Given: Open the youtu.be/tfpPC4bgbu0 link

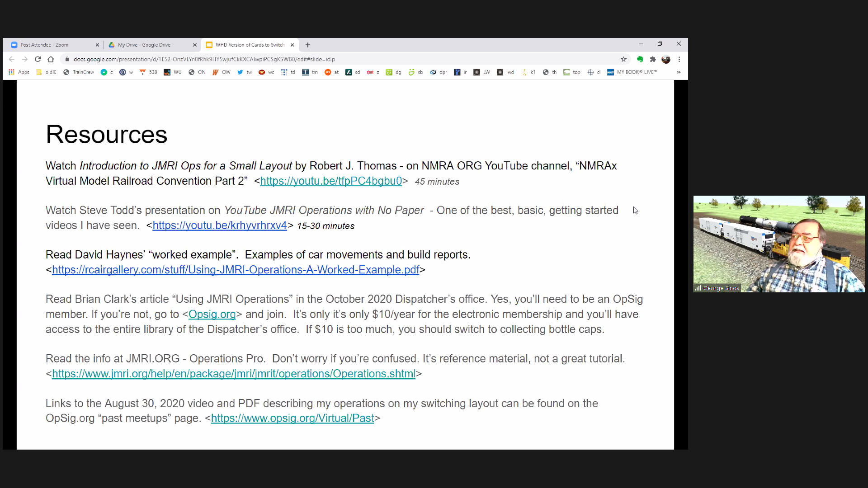Looking at the screenshot, I should pos(330,181).
